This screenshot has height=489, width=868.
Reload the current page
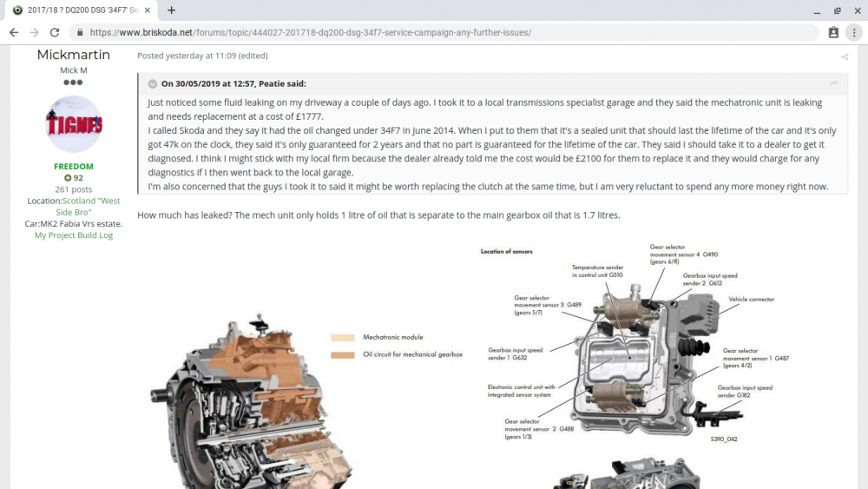pos(54,33)
